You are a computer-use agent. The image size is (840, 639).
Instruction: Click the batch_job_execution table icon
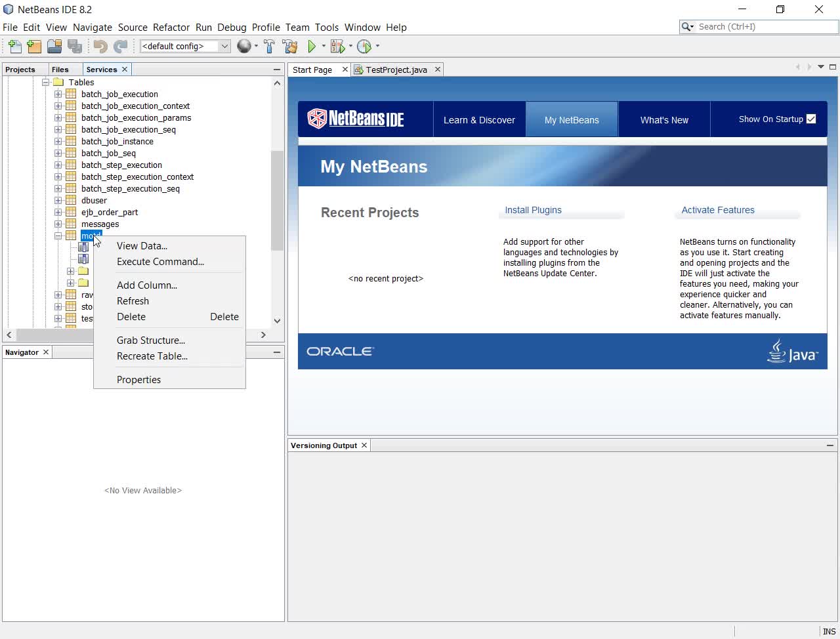pyautogui.click(x=71, y=94)
